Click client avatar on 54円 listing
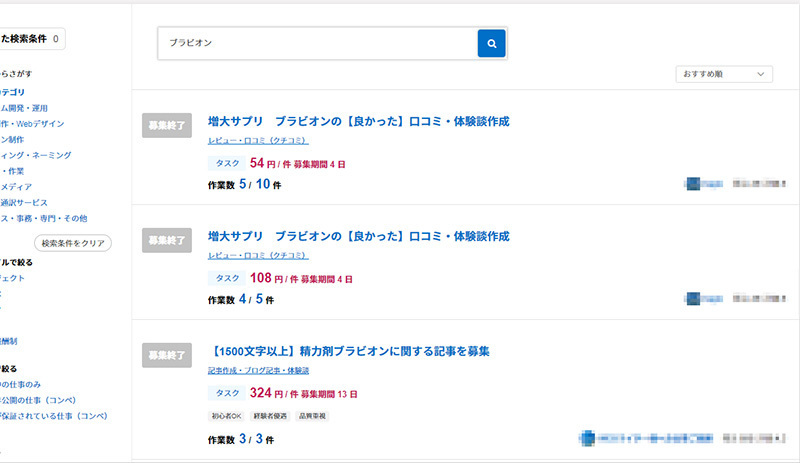The width and height of the screenshot is (800, 463). (693, 184)
